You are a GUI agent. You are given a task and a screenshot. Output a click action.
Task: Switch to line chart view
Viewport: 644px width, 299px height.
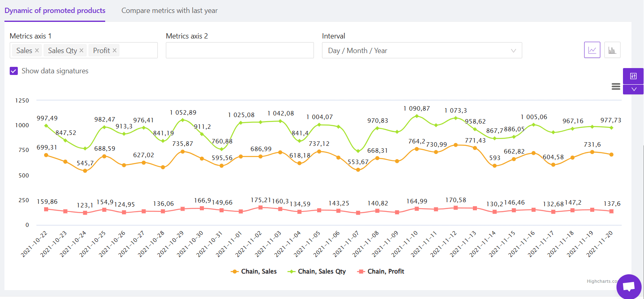pos(592,50)
